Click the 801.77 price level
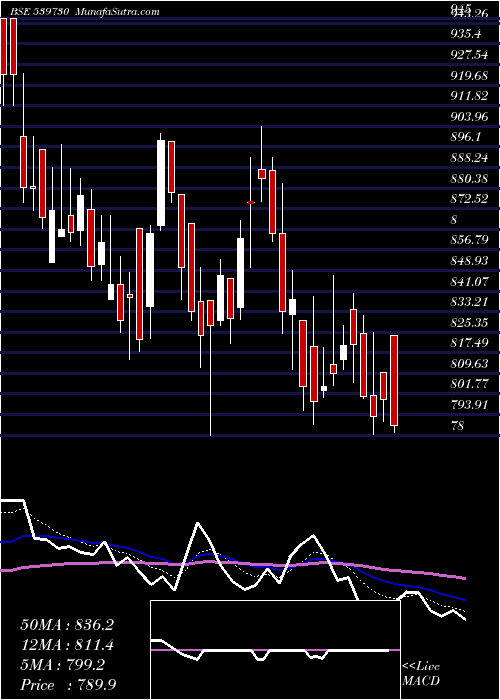500x700 pixels. click(x=470, y=384)
